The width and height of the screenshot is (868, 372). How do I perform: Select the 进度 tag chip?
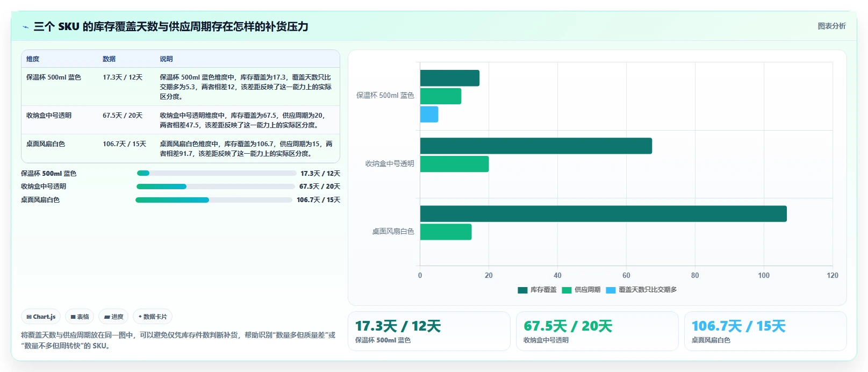tap(113, 317)
